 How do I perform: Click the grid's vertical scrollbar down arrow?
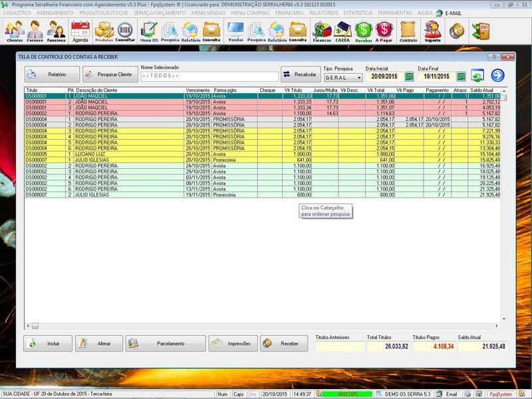click(504, 319)
